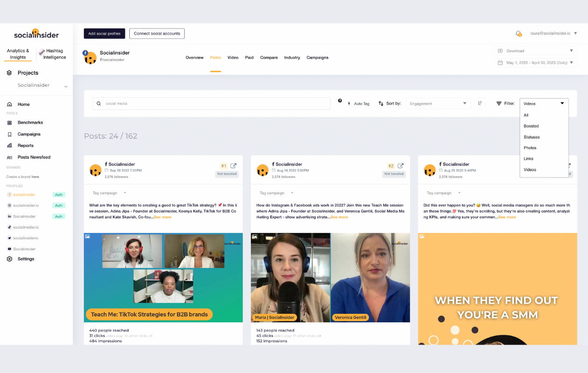This screenshot has height=373, width=588.
Task: Switch to the Campaigns tab in header
Action: pos(317,57)
